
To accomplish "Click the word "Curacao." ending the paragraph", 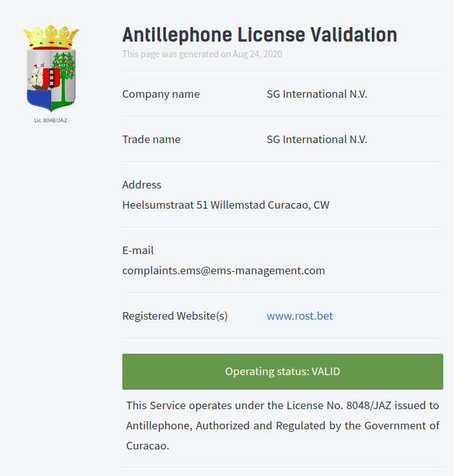I will pyautogui.click(x=148, y=446).
